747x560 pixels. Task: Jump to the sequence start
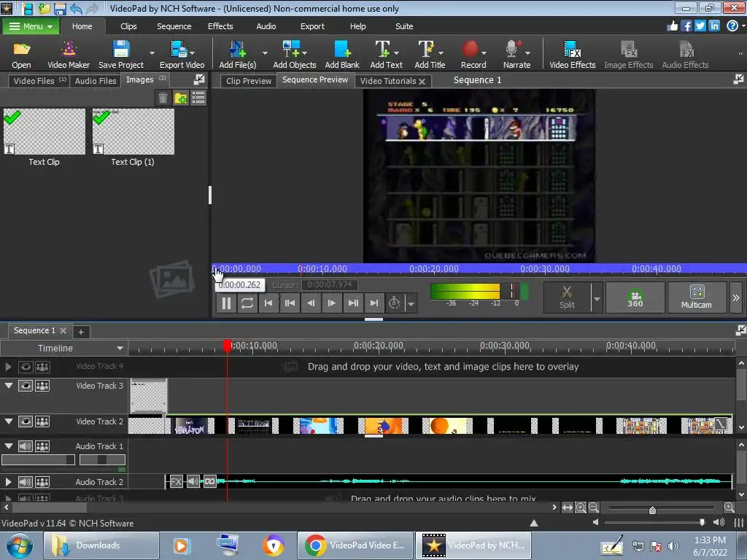pyautogui.click(x=268, y=303)
